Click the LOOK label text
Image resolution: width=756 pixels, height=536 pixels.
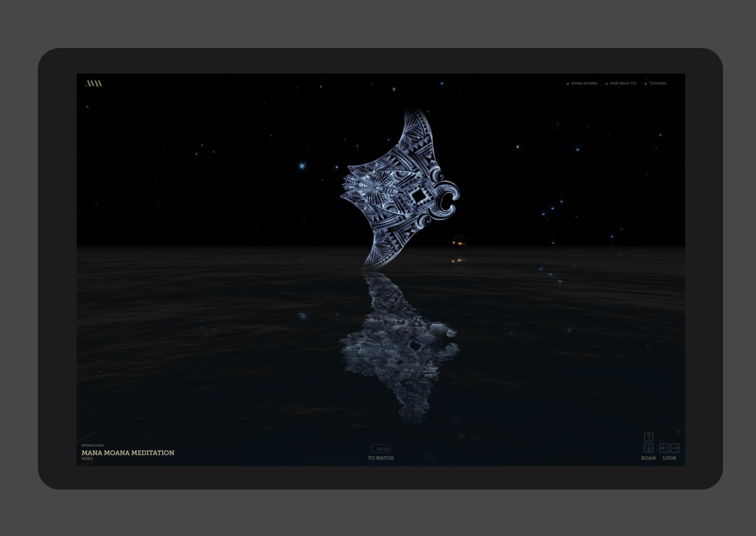click(669, 458)
